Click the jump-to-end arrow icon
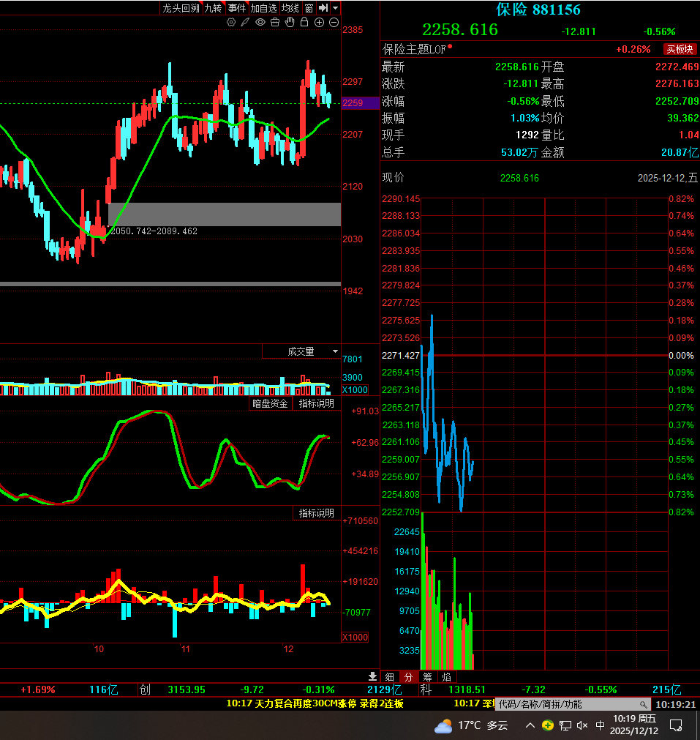The image size is (700, 740). click(x=323, y=8)
